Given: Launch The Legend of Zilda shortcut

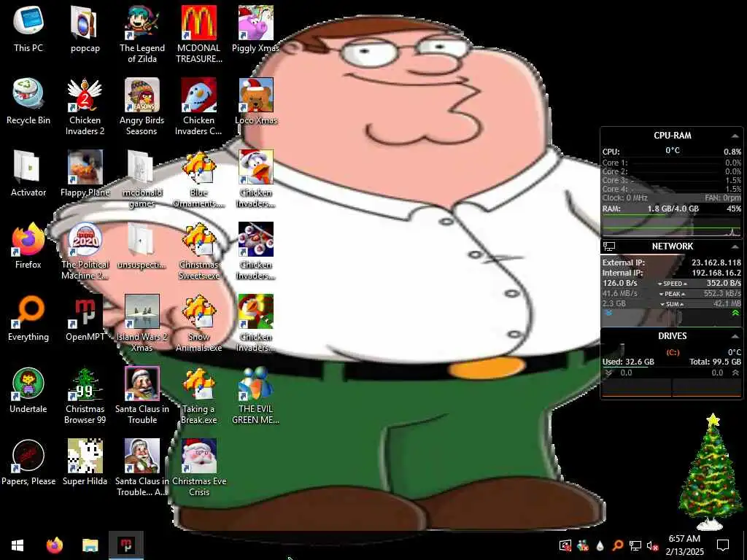Looking at the screenshot, I should click(142, 34).
